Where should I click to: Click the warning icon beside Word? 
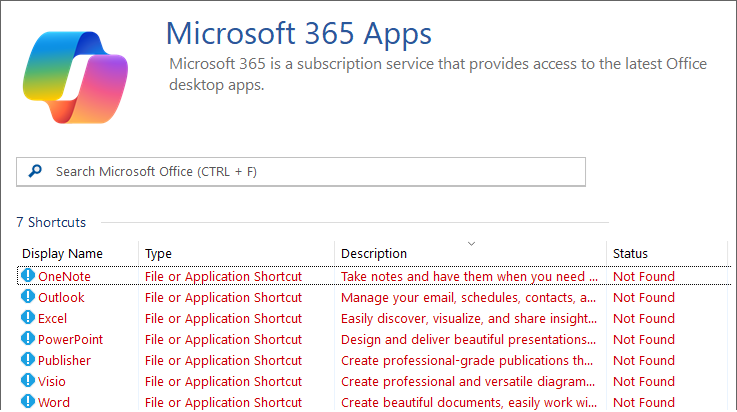pyautogui.click(x=28, y=402)
